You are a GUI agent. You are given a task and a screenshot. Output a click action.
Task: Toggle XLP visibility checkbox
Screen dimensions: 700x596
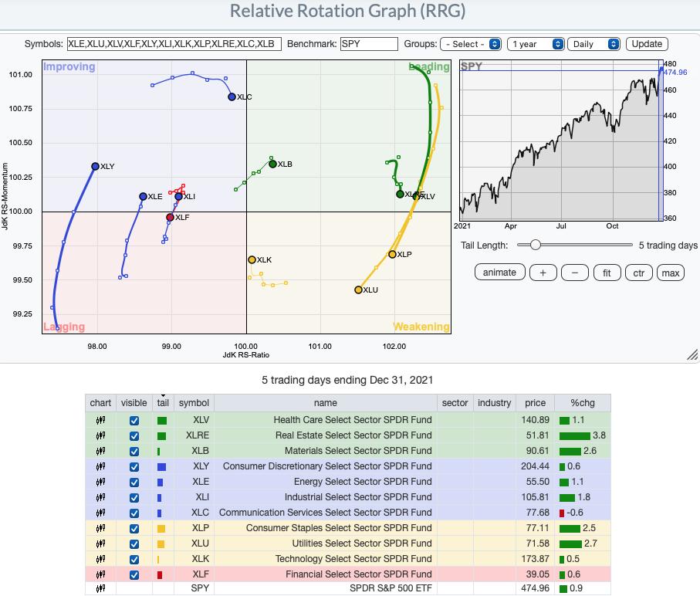tap(134, 529)
